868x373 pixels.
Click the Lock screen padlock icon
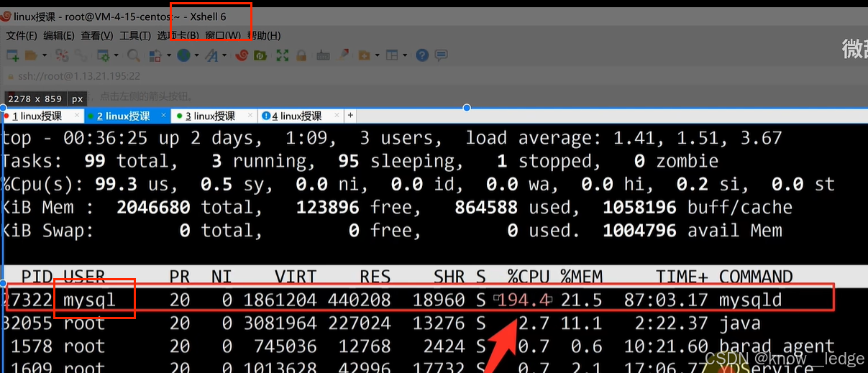[x=301, y=55]
